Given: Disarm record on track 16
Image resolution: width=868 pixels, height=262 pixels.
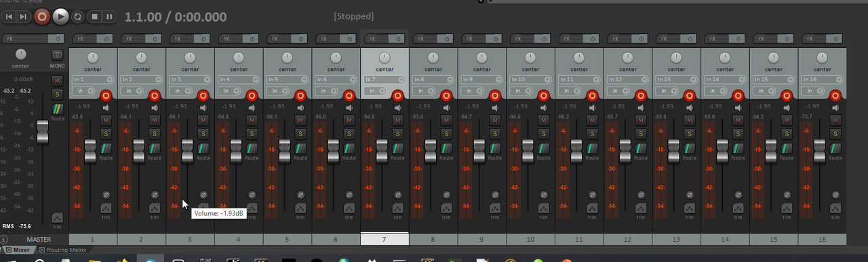Looking at the screenshot, I should coord(836,95).
